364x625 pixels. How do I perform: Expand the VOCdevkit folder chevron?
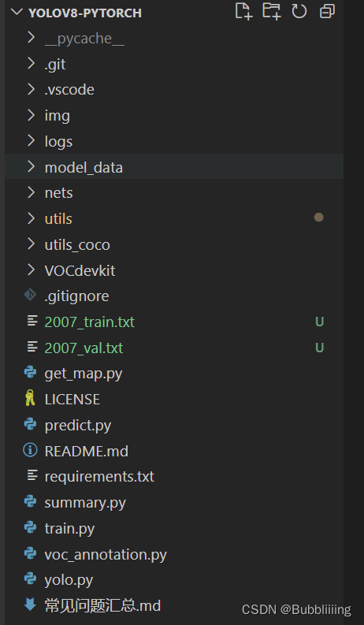[32, 270]
